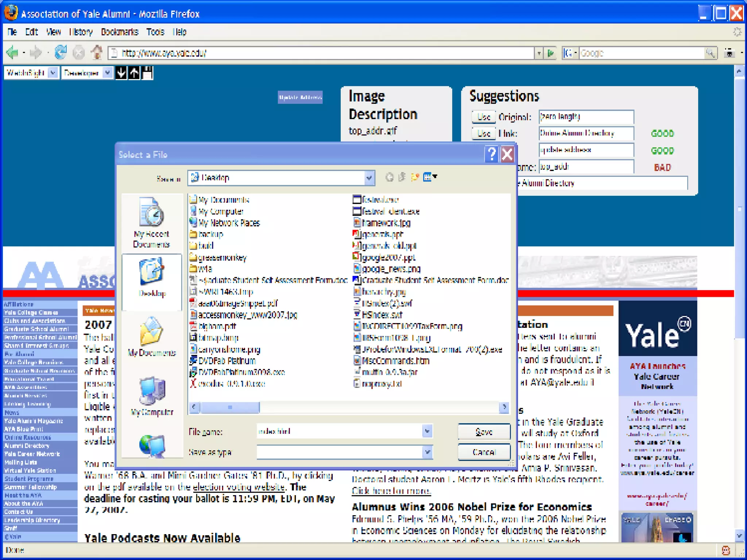Click the browser back arrow
Screen dimensions: 747x560
tap(12, 52)
